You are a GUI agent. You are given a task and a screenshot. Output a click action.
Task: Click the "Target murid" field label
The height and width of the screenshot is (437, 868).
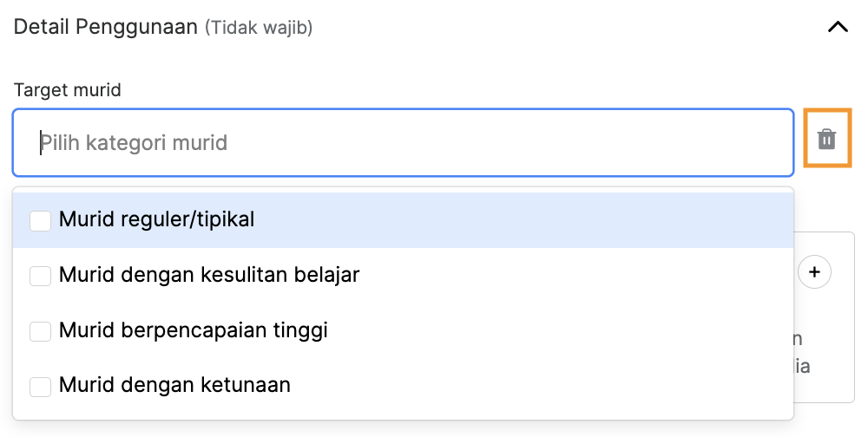point(67,89)
